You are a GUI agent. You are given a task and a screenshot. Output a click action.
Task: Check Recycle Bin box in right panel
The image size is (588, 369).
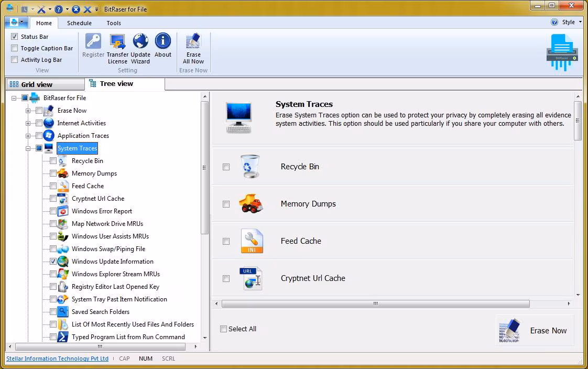coord(226,167)
